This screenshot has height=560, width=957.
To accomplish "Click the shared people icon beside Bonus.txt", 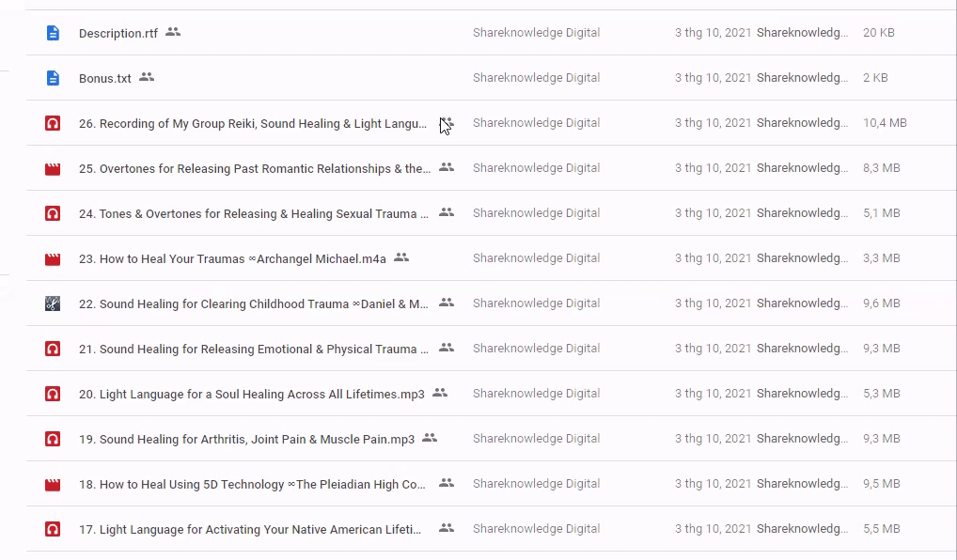I will (147, 77).
